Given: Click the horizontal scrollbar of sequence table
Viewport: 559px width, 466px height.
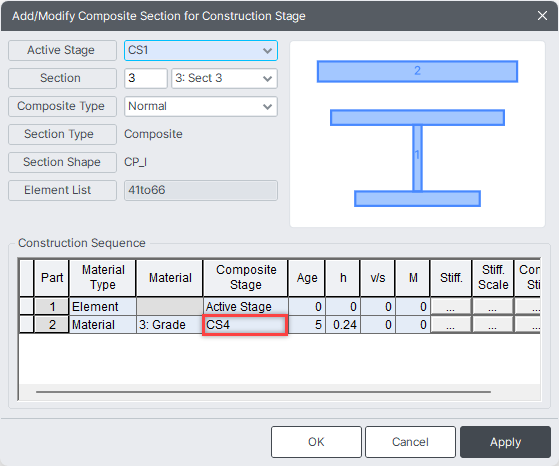Looking at the screenshot, I should click(263, 392).
